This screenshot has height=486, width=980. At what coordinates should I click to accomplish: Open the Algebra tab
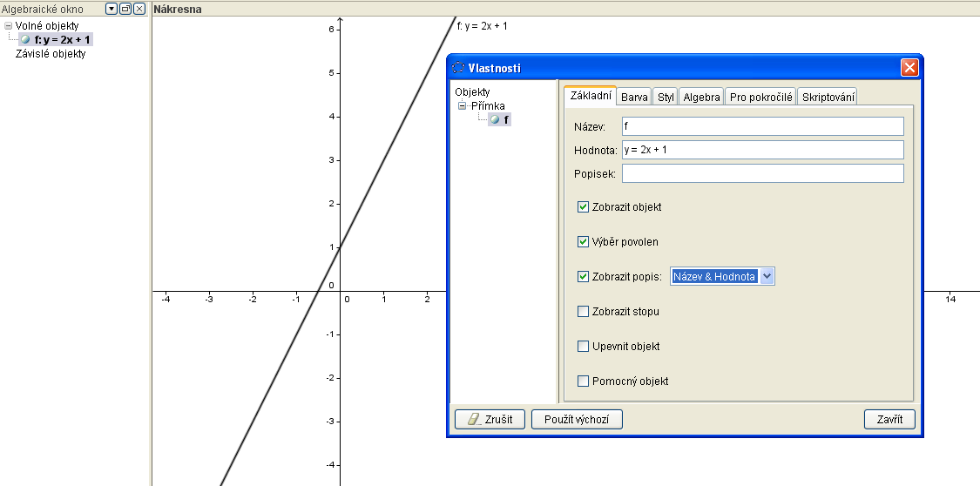[702, 97]
